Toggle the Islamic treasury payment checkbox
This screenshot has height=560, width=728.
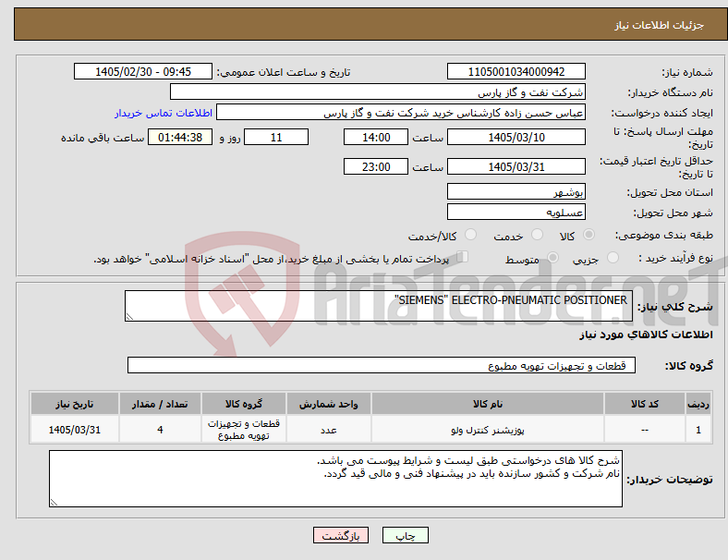[x=463, y=257]
